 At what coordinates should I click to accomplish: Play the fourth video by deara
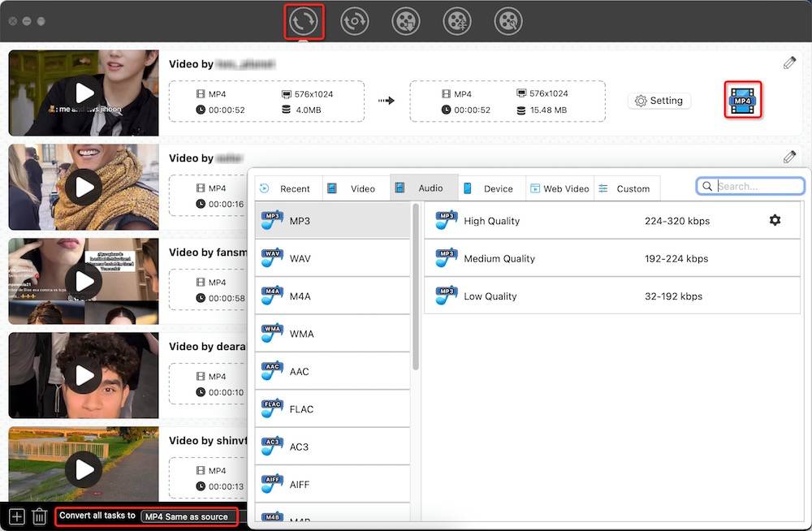(84, 376)
